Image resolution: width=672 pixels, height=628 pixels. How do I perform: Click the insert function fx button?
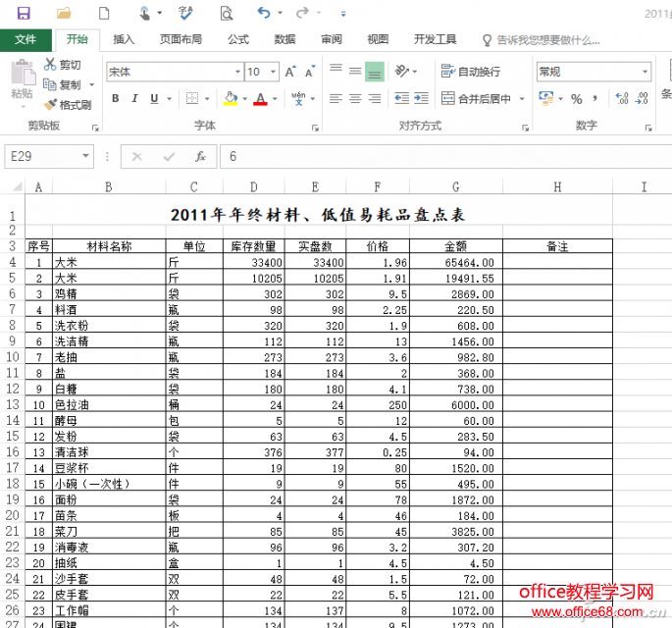tap(200, 156)
